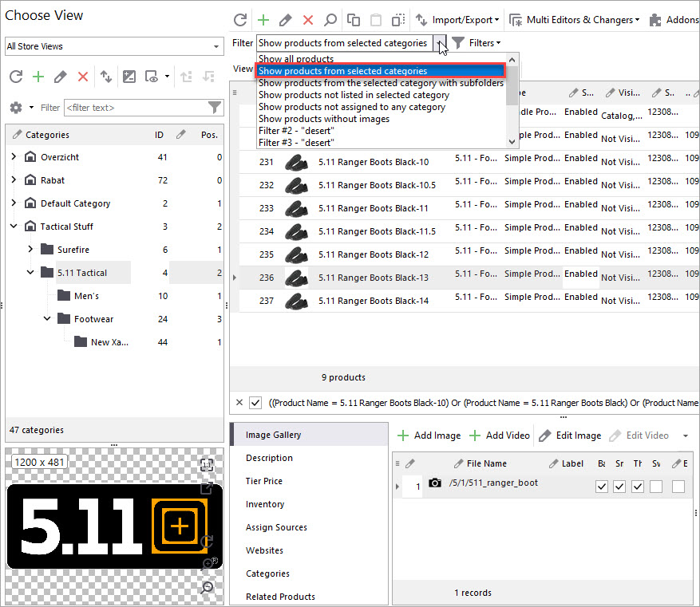Choose 'Show products not assigned to any category'

[x=352, y=107]
